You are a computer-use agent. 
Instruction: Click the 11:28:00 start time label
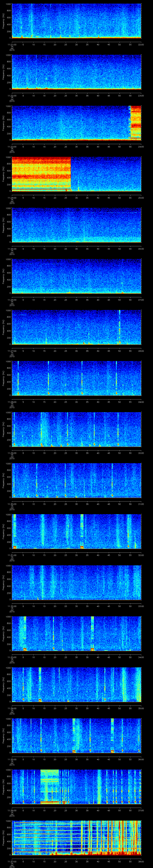12,402
